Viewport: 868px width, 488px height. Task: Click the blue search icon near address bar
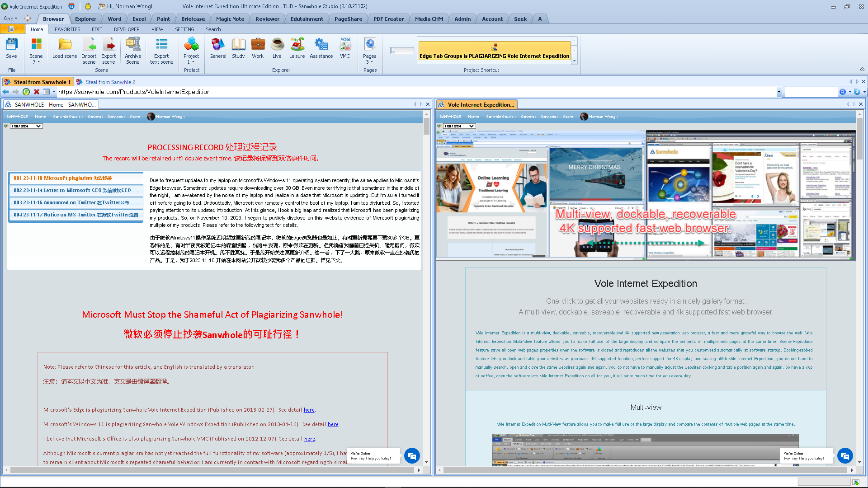843,92
